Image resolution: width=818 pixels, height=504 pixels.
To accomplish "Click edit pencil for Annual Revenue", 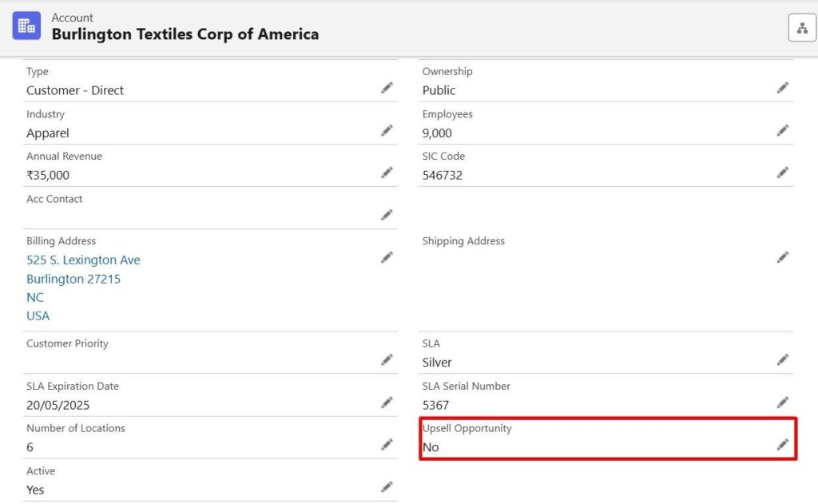I will tap(387, 173).
